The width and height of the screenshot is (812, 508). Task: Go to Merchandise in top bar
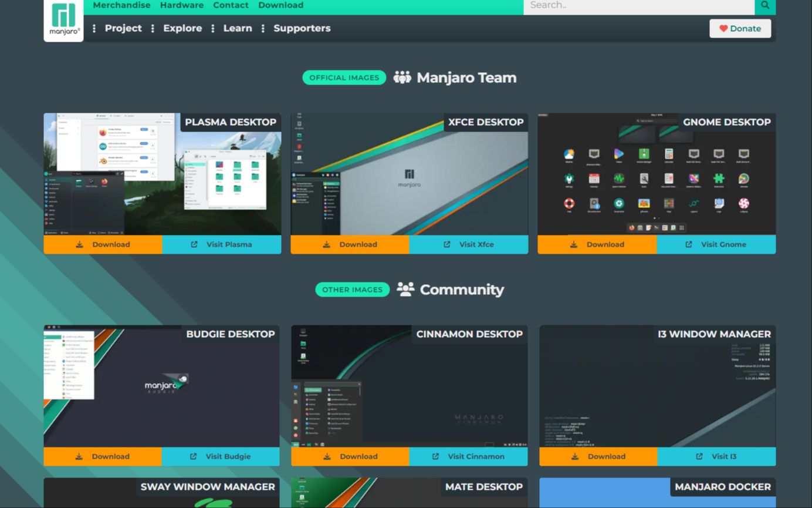pyautogui.click(x=121, y=5)
